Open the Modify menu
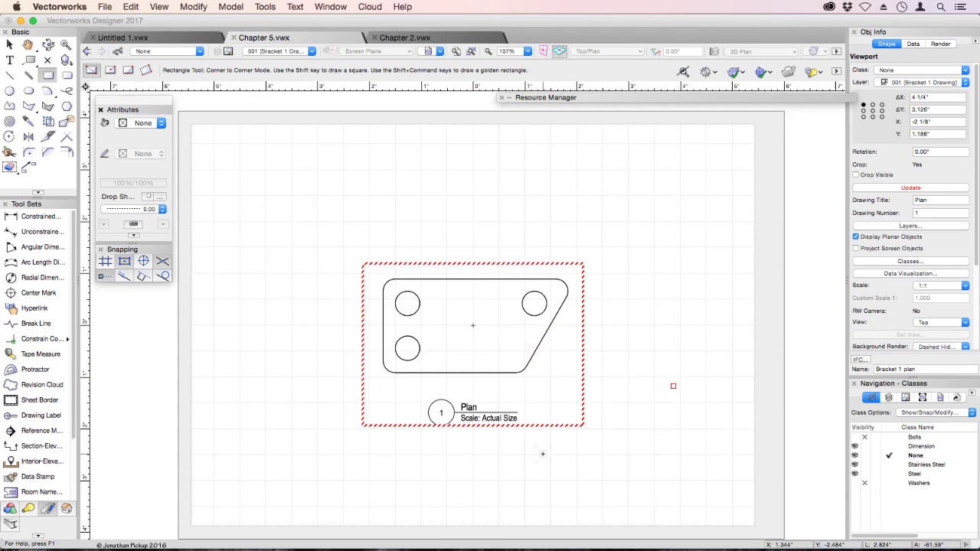 coord(193,7)
